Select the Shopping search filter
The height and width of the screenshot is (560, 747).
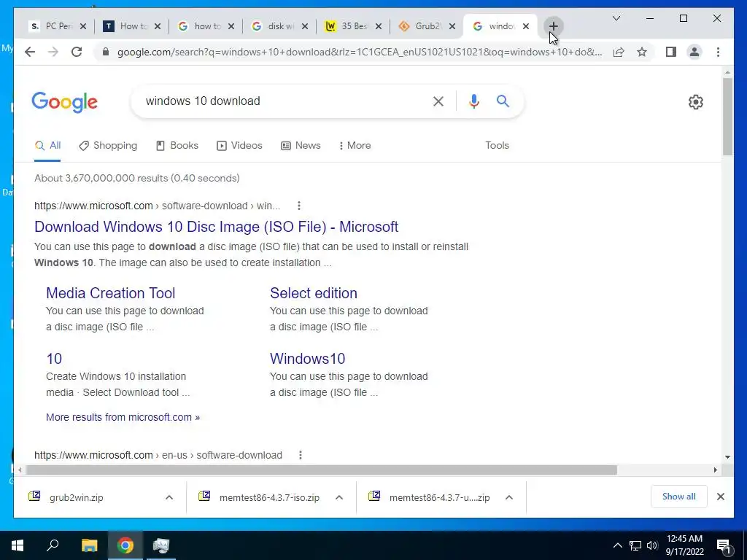108,145
